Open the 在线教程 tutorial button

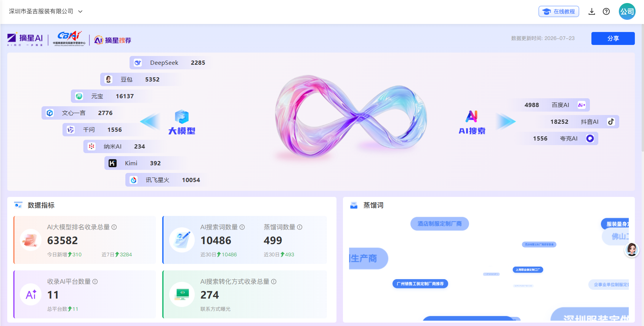tap(559, 11)
